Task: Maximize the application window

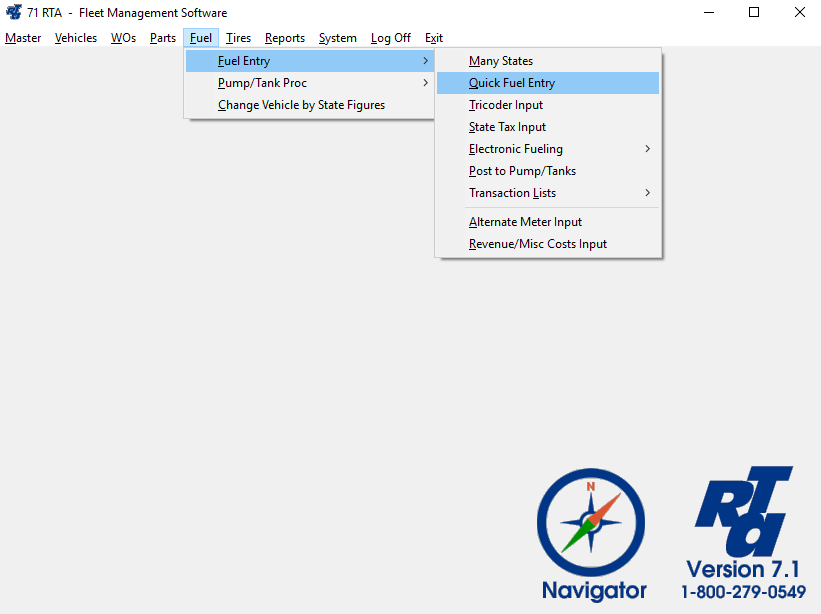Action: pyautogui.click(x=754, y=13)
